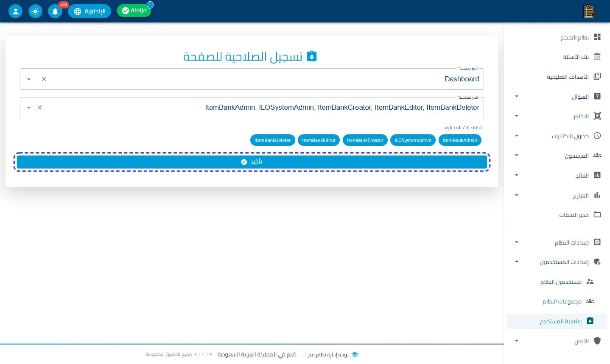The image size is (610, 364).
Task: Expand the الاختبار submenu arrow
Action: coord(517,116)
